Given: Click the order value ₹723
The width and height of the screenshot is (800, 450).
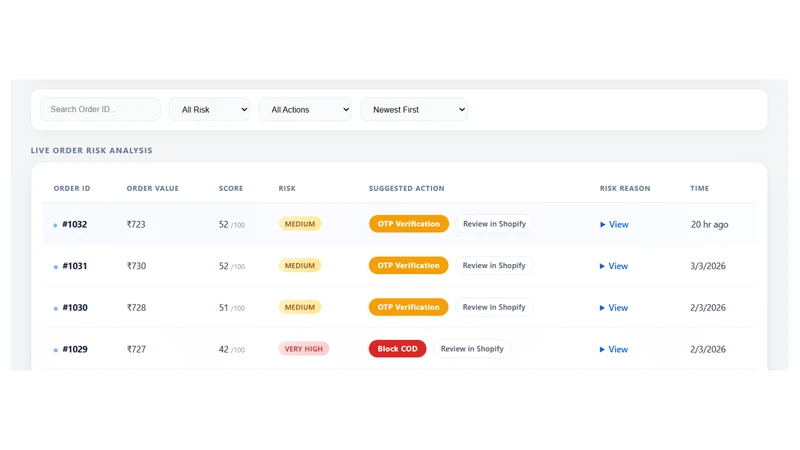Looking at the screenshot, I should (x=136, y=224).
